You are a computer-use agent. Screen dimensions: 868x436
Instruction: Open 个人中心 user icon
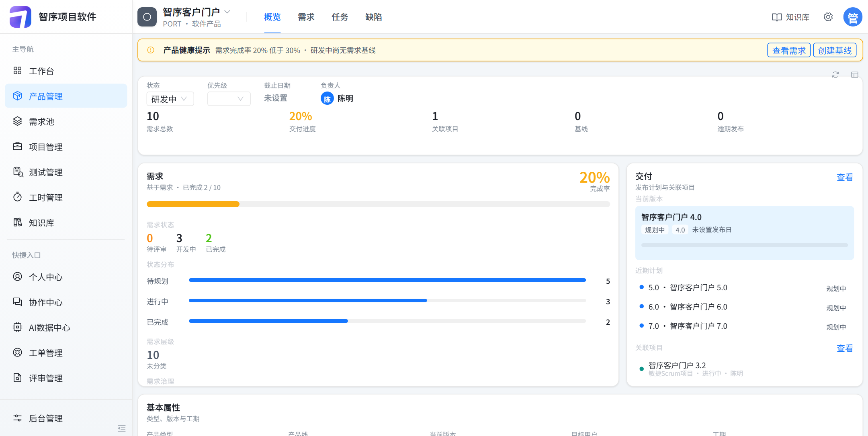point(17,277)
